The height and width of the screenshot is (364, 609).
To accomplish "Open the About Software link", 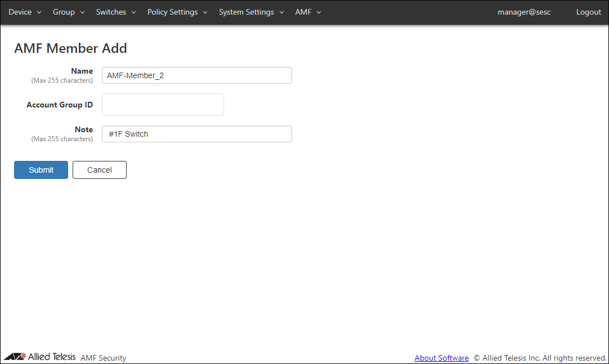I will (441, 358).
